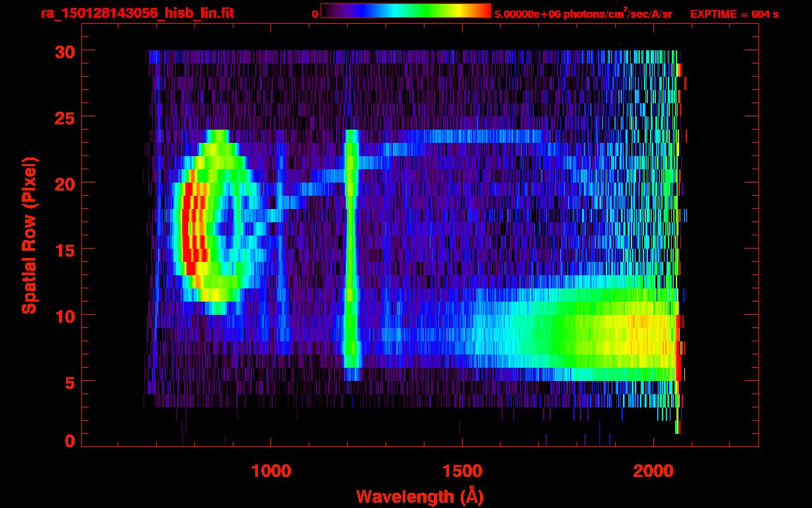Click the x-axis tick label 2000
The width and height of the screenshot is (812, 508).
653,471
